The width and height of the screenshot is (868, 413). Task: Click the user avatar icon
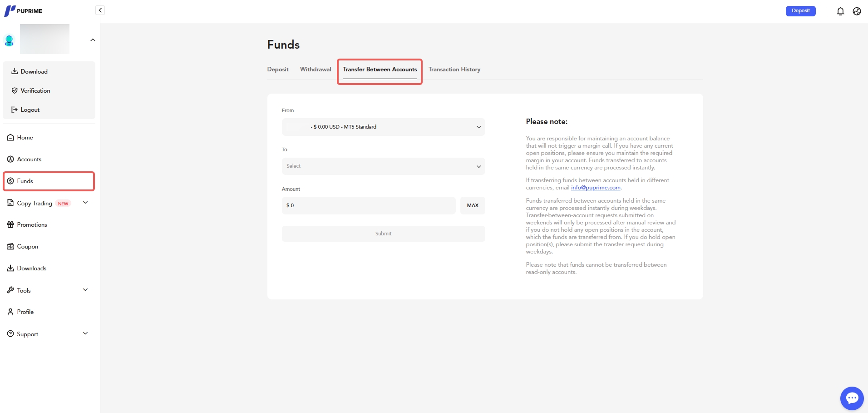[9, 40]
